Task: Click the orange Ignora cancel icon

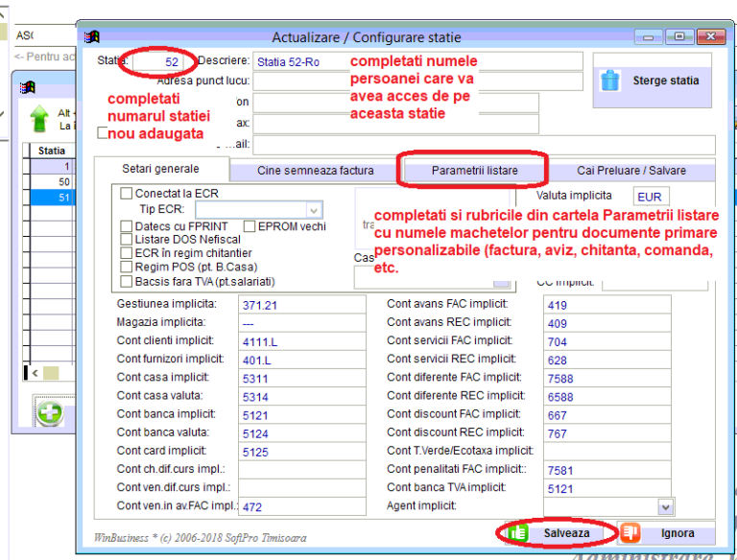Action: coord(630,533)
